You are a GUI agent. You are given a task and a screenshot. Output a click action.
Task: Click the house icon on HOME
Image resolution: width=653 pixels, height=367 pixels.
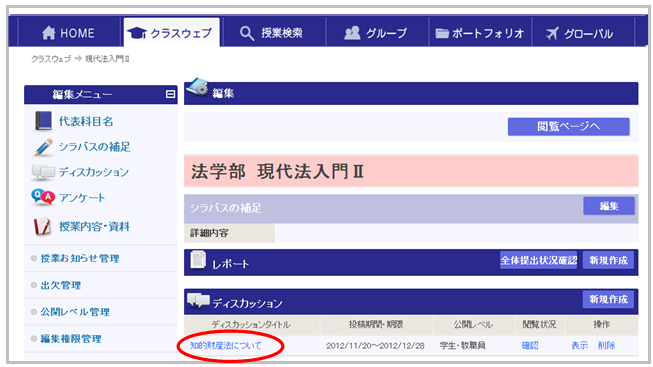tap(49, 33)
